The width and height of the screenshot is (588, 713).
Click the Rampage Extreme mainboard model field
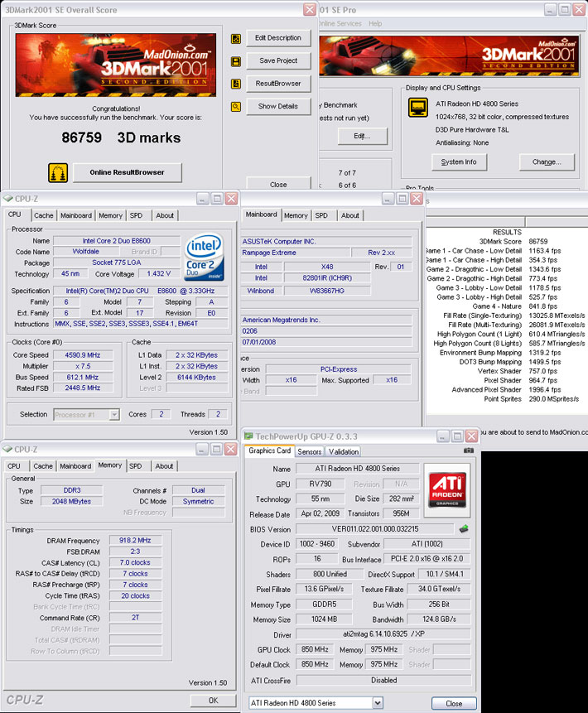[x=296, y=253]
